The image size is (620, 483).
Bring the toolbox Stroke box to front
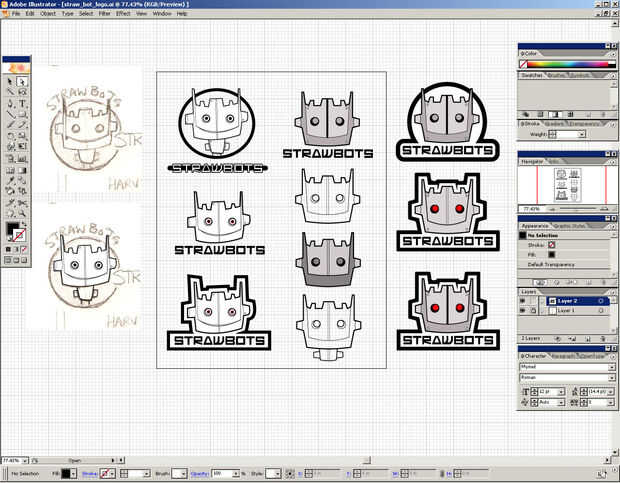(19, 236)
